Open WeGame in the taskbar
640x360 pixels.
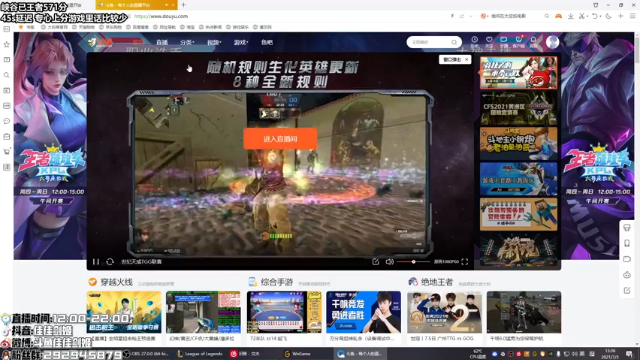(x=298, y=354)
